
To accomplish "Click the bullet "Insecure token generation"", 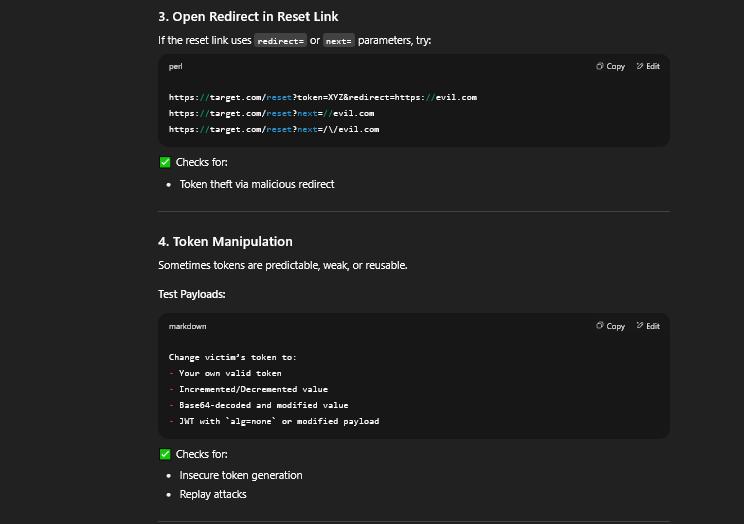I will click(241, 476).
